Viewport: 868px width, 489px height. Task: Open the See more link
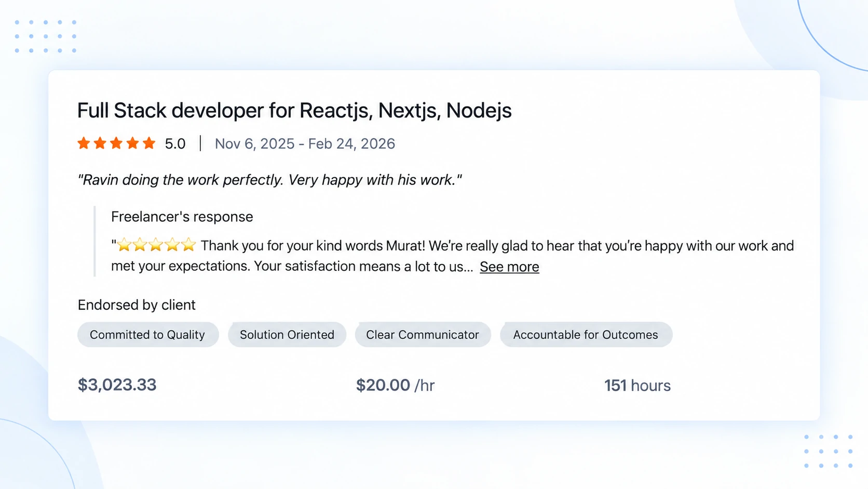pyautogui.click(x=509, y=267)
